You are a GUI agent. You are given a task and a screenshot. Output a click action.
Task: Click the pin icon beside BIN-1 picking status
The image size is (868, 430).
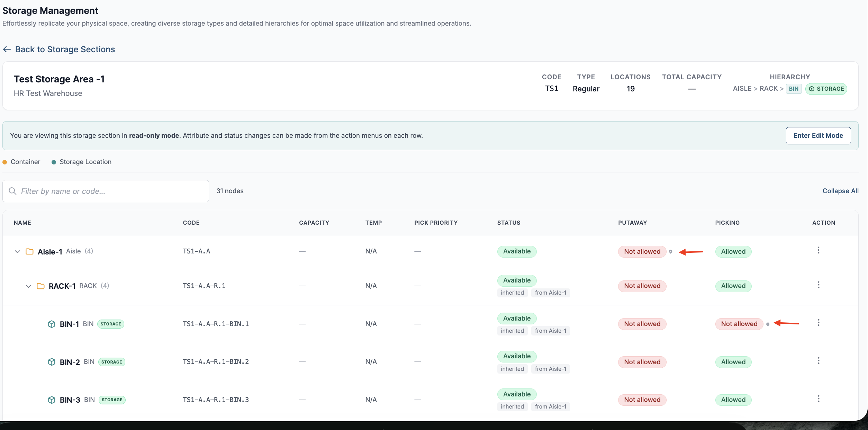pos(768,324)
